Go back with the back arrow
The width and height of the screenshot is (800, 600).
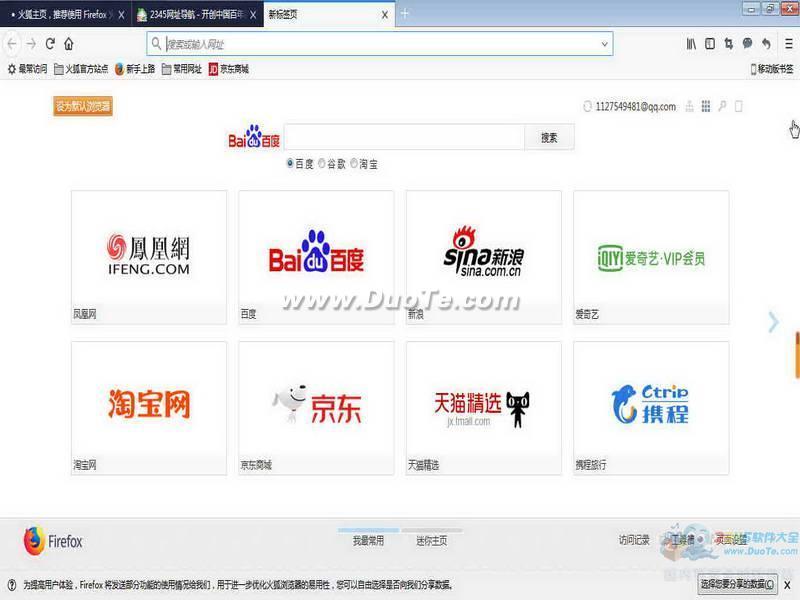pos(12,44)
